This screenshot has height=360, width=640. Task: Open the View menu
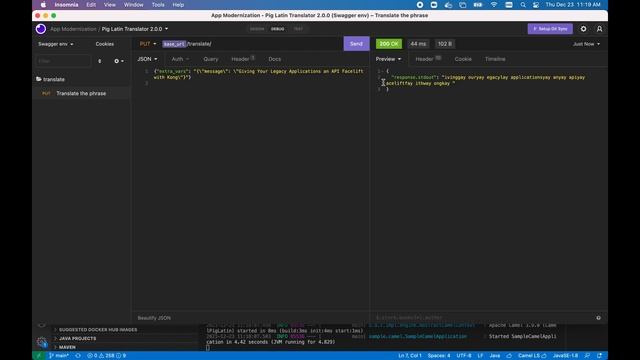pos(110,5)
